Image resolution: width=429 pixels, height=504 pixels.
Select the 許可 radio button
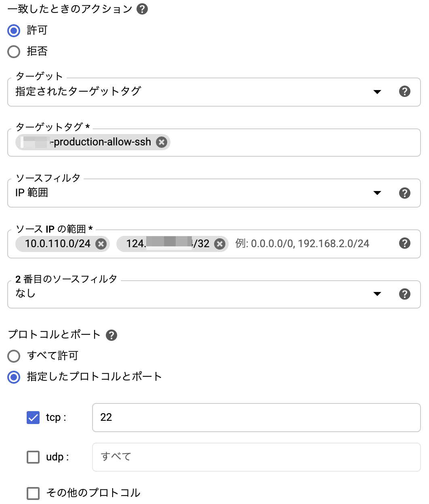[x=14, y=30]
